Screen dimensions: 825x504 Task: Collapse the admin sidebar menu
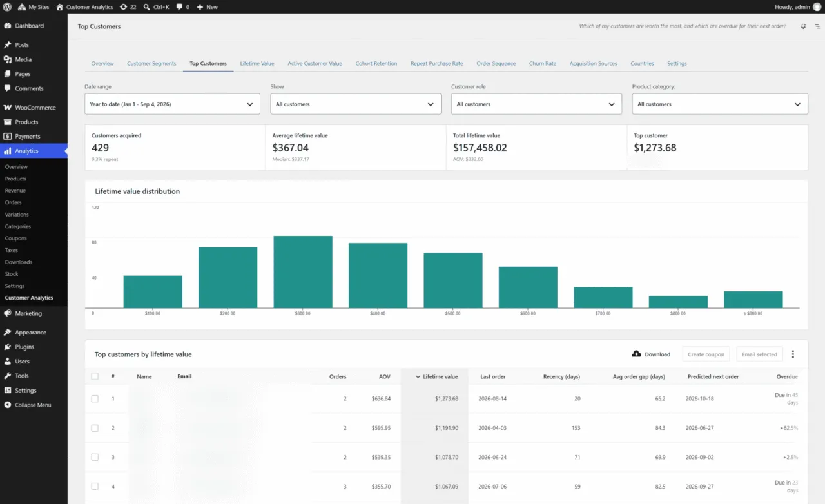tap(34, 405)
